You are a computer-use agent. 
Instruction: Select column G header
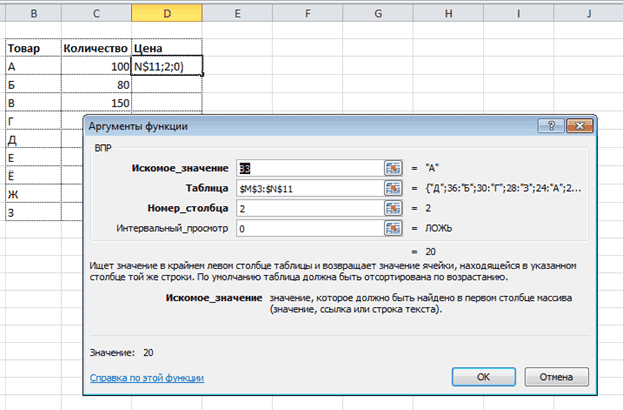click(379, 13)
